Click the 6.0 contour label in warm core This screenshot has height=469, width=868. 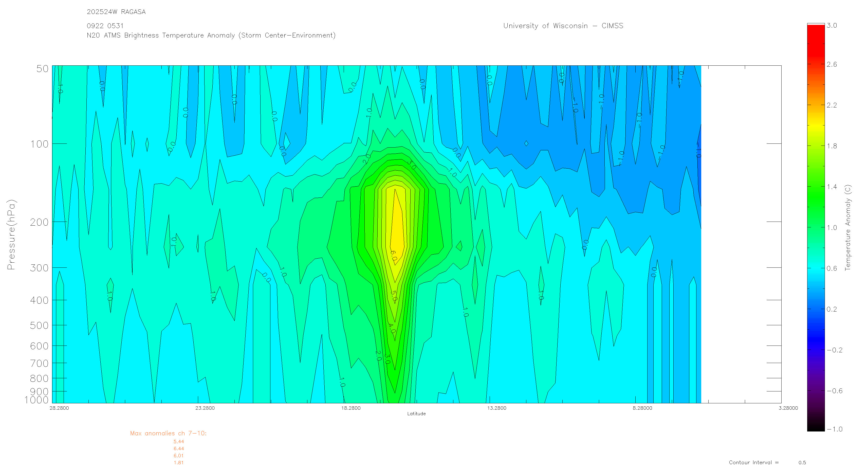(394, 256)
